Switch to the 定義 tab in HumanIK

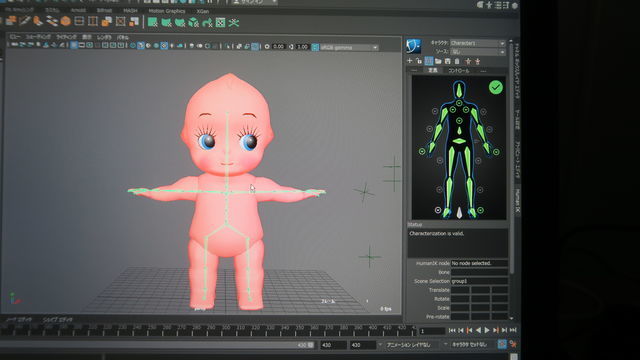coord(433,70)
